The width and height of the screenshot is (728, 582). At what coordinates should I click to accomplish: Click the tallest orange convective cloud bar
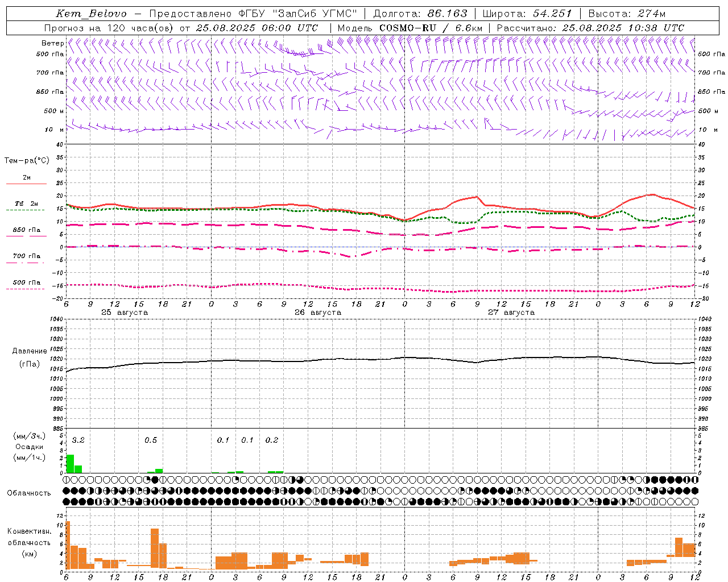click(x=68, y=545)
